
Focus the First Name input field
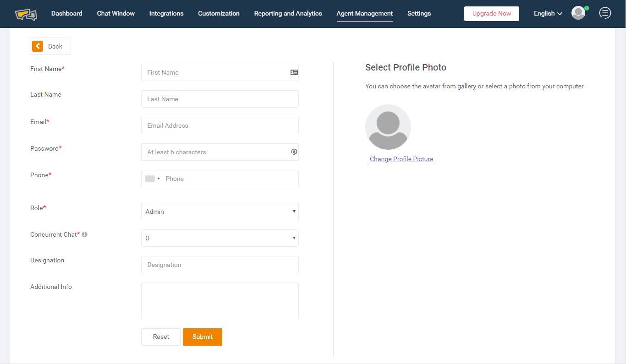coord(220,72)
